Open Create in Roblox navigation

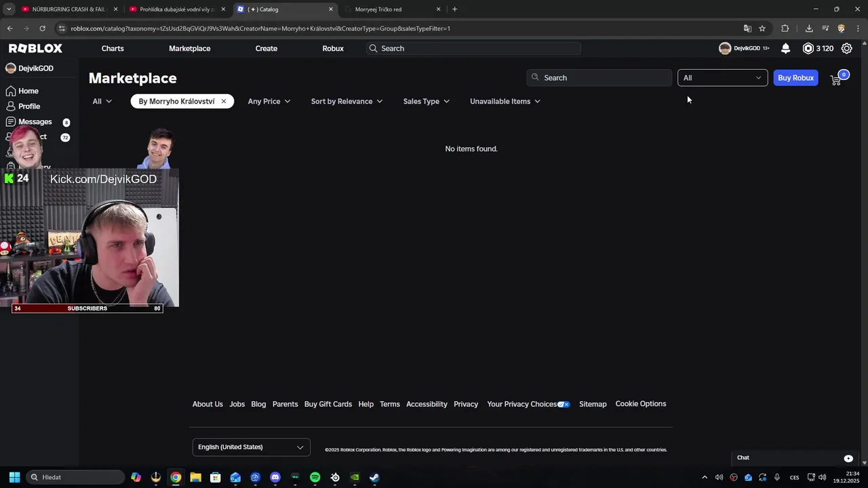tap(267, 48)
